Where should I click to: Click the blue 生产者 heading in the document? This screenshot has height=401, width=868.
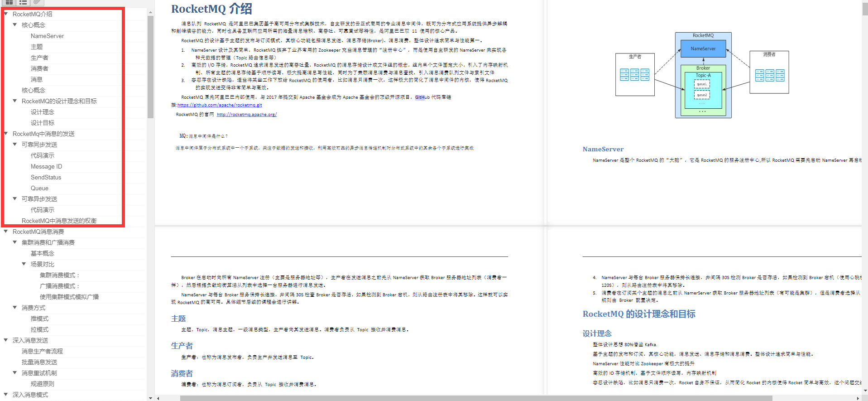(182, 346)
